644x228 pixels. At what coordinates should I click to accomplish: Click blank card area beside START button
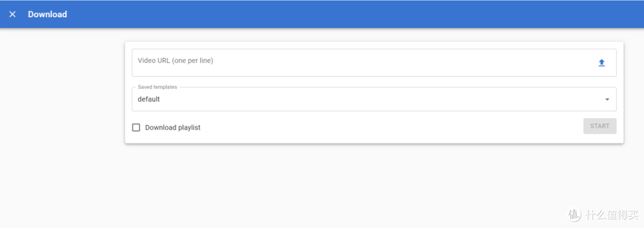coord(390,127)
